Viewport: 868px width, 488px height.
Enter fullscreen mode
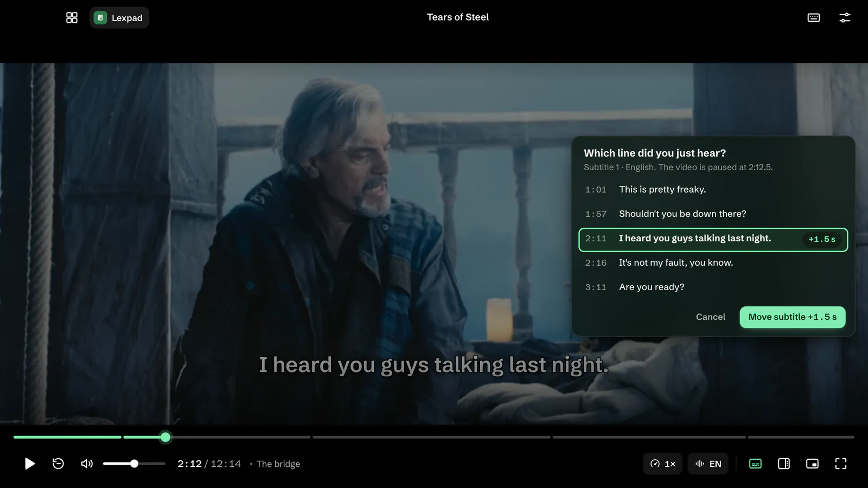click(841, 464)
